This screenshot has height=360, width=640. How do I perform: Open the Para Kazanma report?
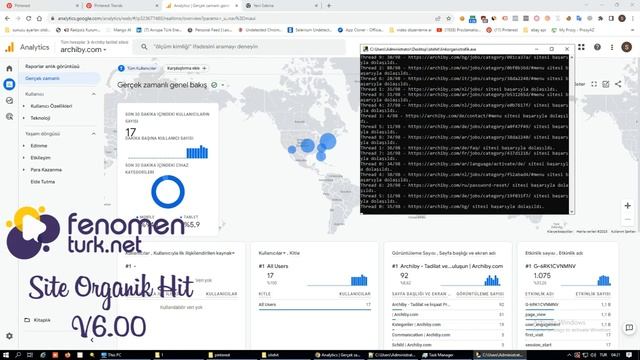point(46,170)
